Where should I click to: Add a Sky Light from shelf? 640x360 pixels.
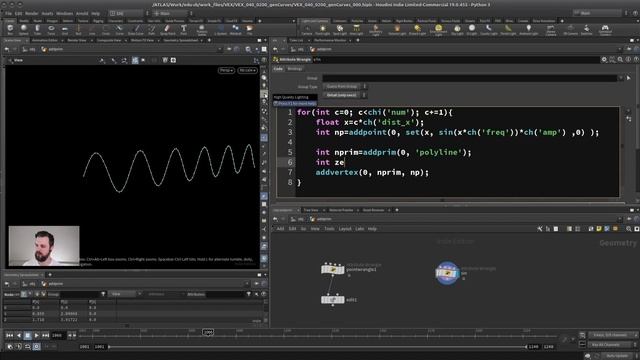457,29
